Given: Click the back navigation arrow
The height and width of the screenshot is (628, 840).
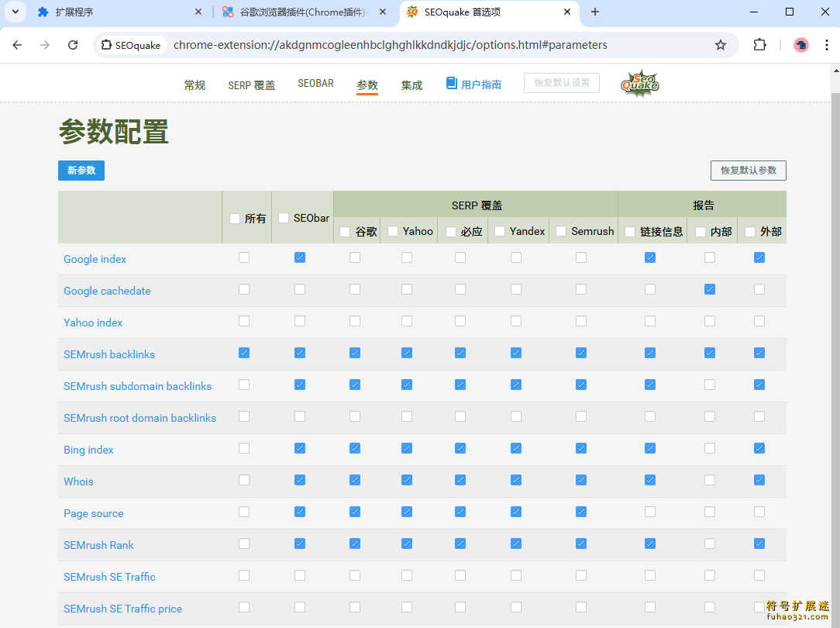Looking at the screenshot, I should 17,45.
